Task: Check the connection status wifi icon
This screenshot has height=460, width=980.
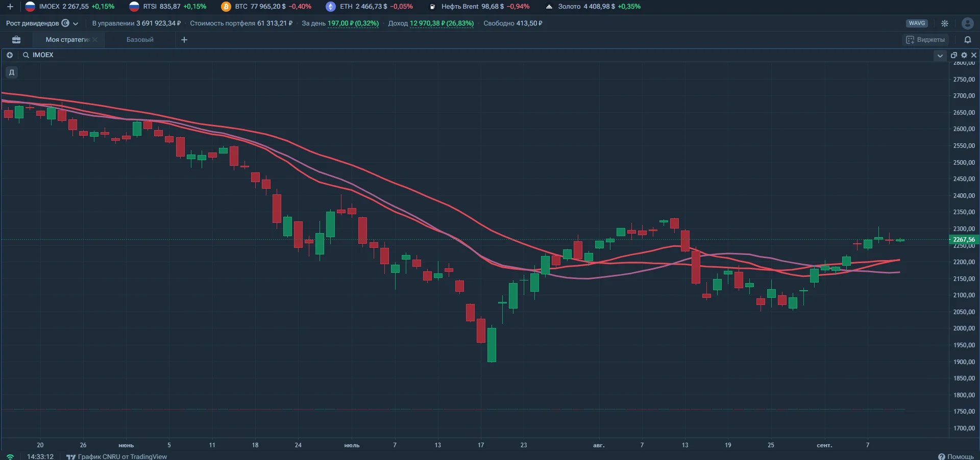Action: (10, 456)
